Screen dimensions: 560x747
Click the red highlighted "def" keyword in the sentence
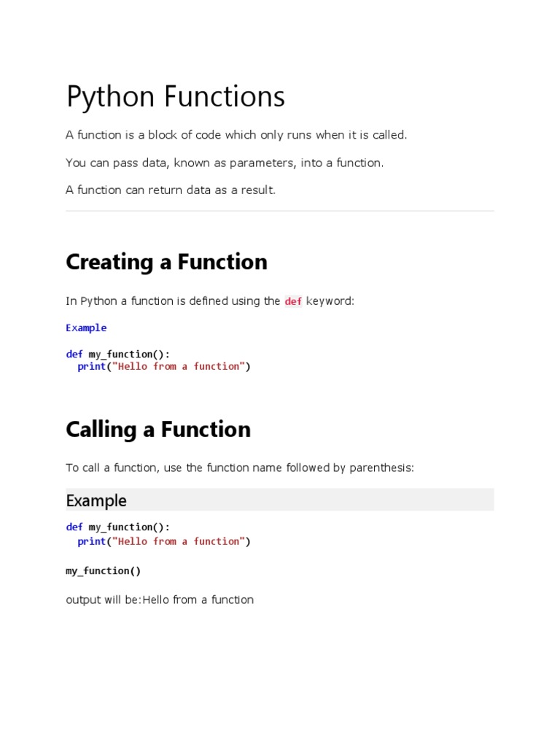pyautogui.click(x=293, y=301)
